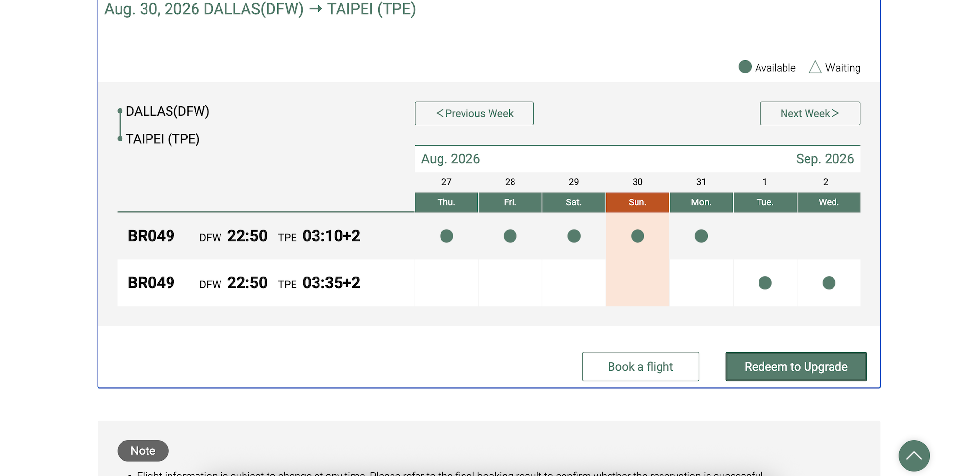Click the Tue. day column header
Screen dimensions: 980x476
pos(765,202)
